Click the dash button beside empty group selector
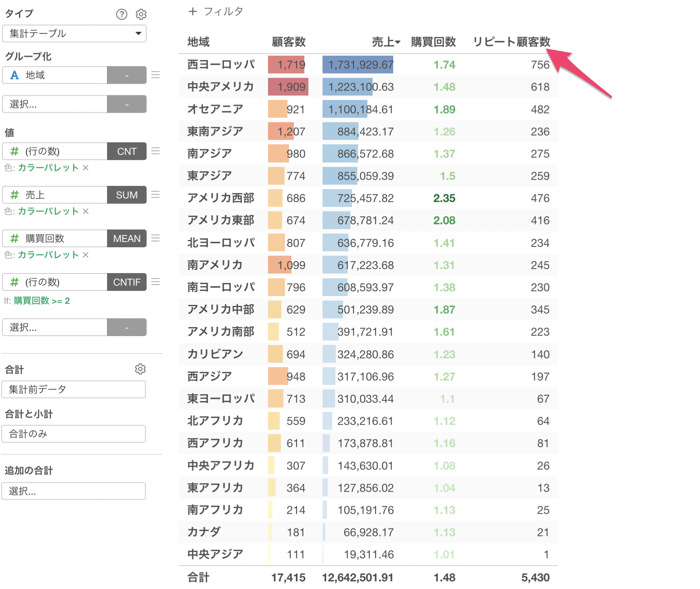Image resolution: width=700 pixels, height=589 pixels. click(127, 104)
